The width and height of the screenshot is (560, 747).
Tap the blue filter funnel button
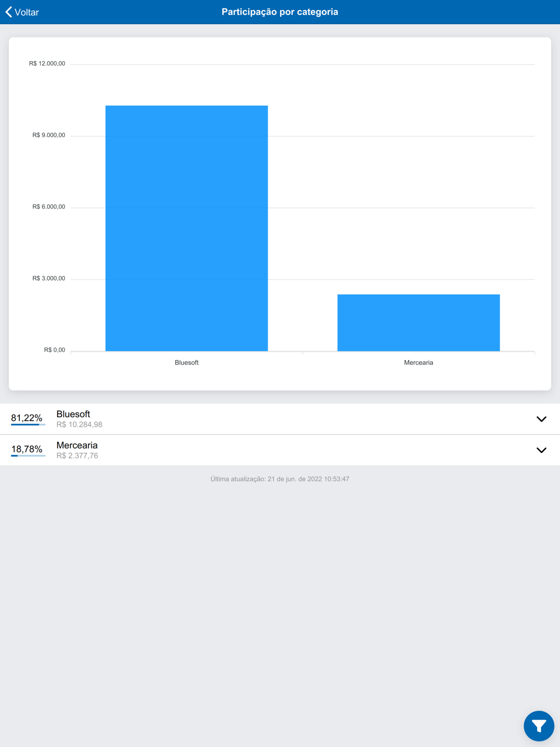[x=539, y=726]
